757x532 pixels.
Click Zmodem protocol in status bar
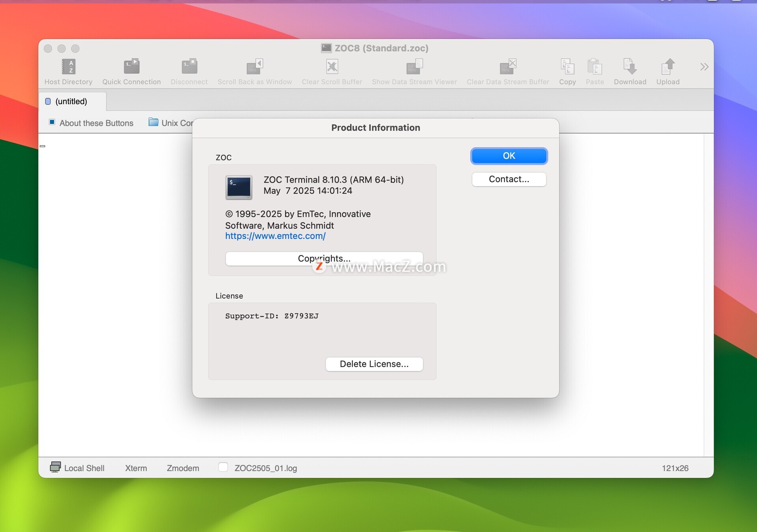183,468
